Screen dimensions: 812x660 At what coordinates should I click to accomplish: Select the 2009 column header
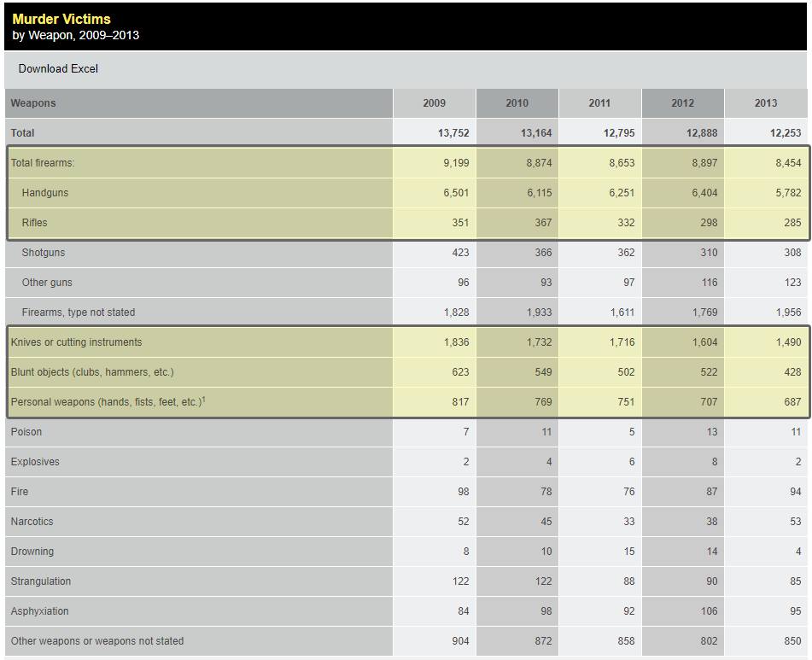(x=434, y=103)
